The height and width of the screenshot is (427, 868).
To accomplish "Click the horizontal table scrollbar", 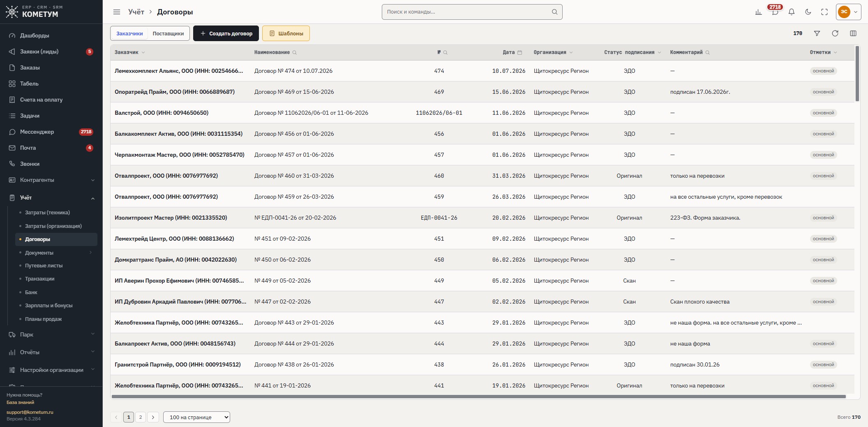I will tap(478, 397).
